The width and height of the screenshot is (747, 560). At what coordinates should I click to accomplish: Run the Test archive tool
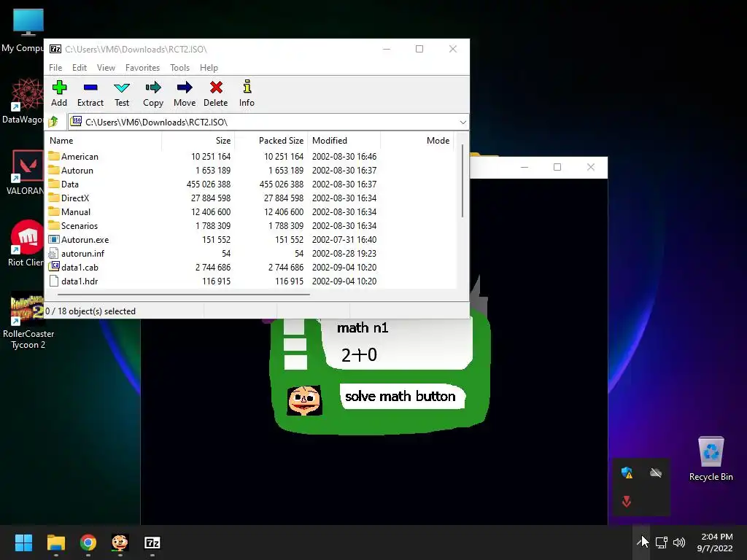coord(122,93)
